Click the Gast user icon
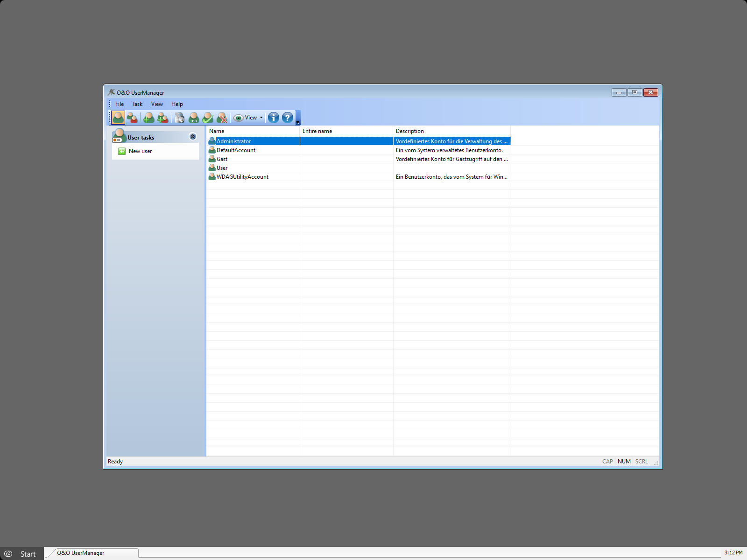 (212, 159)
